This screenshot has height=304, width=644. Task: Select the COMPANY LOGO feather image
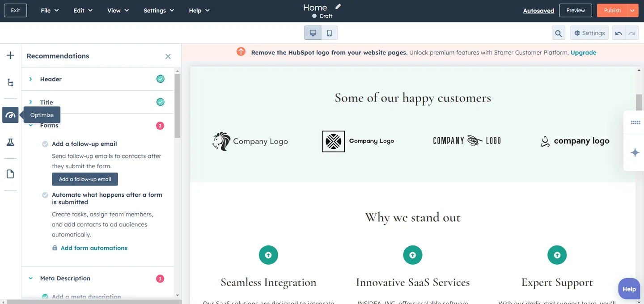click(467, 141)
